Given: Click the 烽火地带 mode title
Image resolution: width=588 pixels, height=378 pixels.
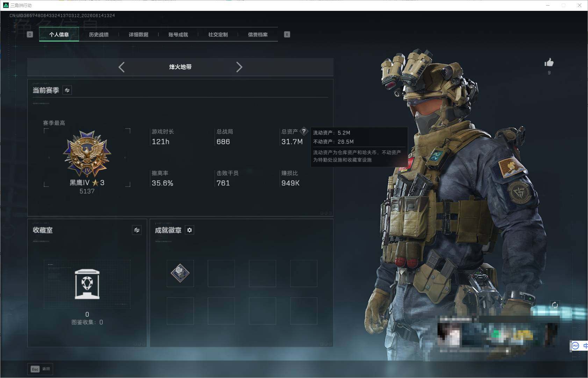Looking at the screenshot, I should point(180,67).
